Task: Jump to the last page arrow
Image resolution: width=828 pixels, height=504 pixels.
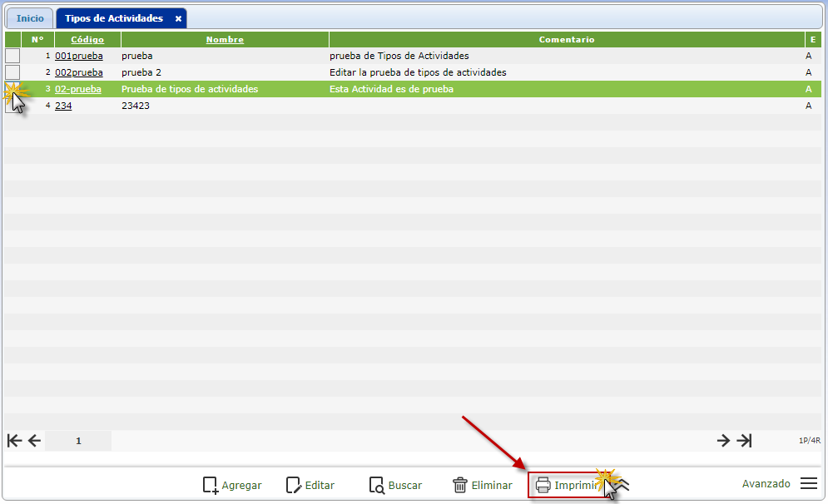Action: pyautogui.click(x=744, y=441)
